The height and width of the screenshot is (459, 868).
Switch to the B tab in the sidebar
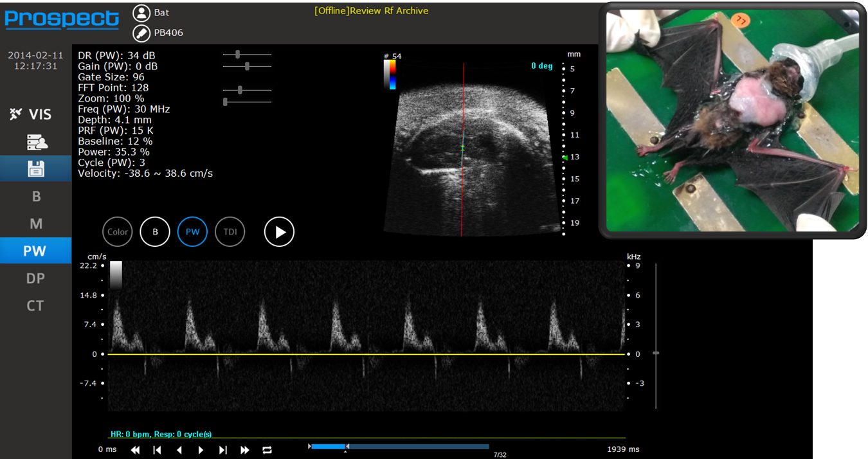pos(36,197)
